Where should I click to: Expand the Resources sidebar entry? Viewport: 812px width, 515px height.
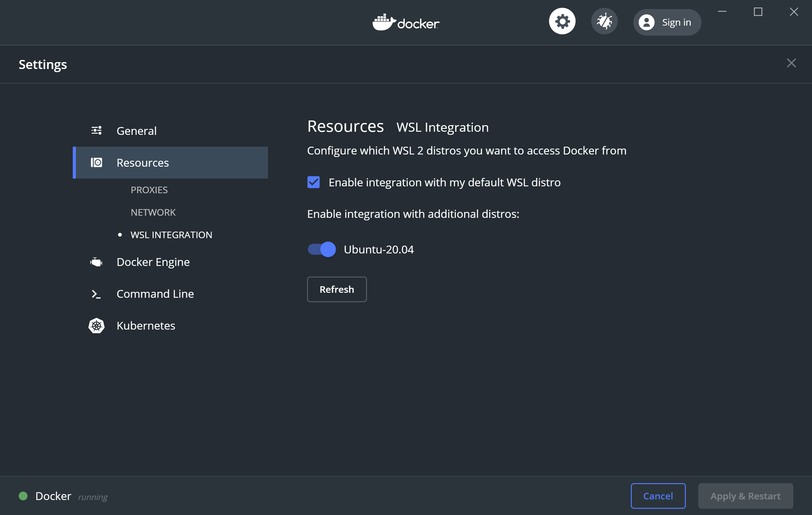coord(143,162)
